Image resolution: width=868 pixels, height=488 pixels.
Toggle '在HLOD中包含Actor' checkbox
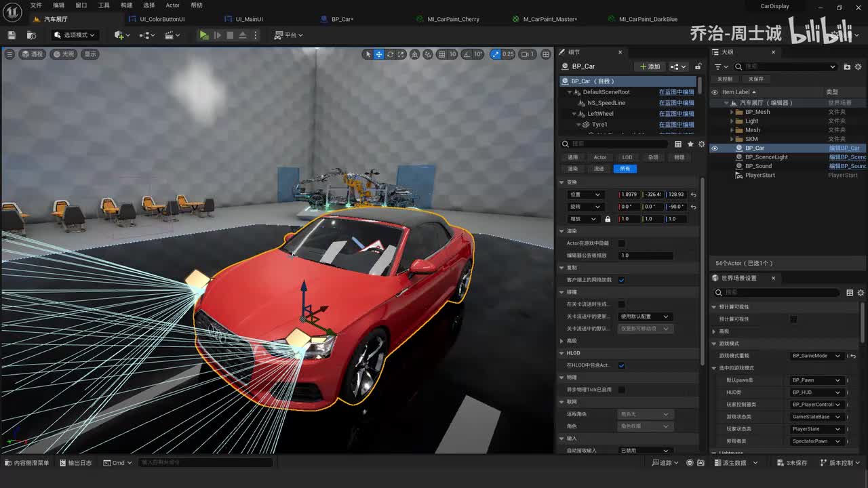(x=622, y=365)
